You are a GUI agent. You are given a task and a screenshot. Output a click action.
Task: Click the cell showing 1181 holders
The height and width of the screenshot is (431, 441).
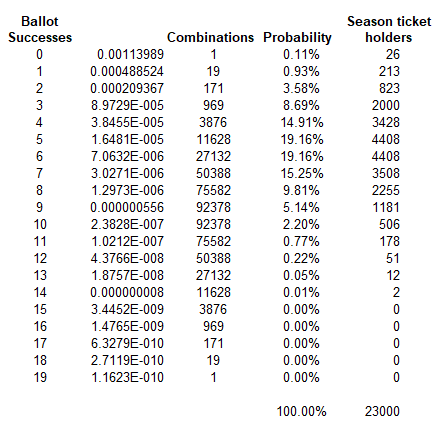tap(386, 207)
